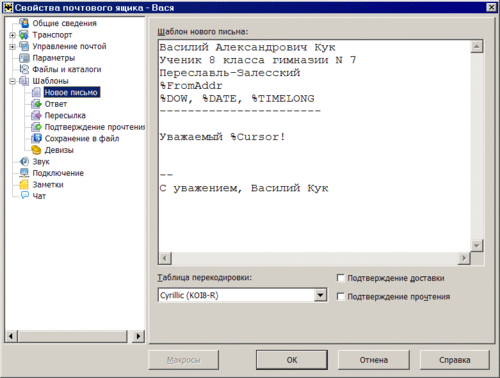Click the line 'Уважаемый %Cursor!'
This screenshot has height=378, width=500.
(x=222, y=137)
